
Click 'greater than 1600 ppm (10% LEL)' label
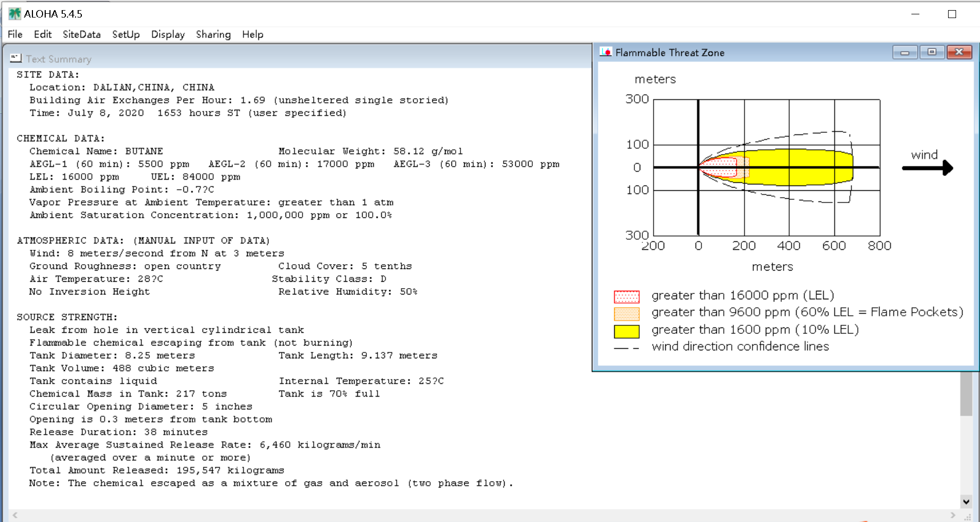755,330
